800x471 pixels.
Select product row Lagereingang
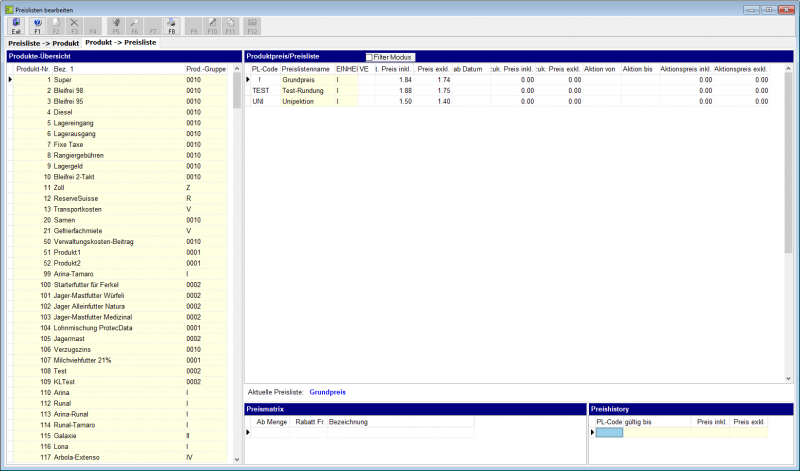120,123
